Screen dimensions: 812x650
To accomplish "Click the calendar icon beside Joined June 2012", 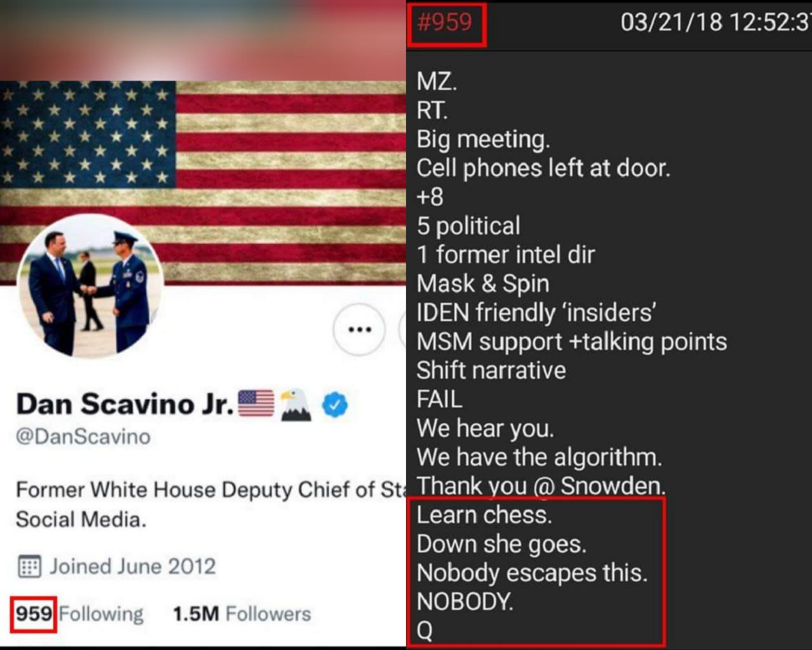I will (x=29, y=566).
